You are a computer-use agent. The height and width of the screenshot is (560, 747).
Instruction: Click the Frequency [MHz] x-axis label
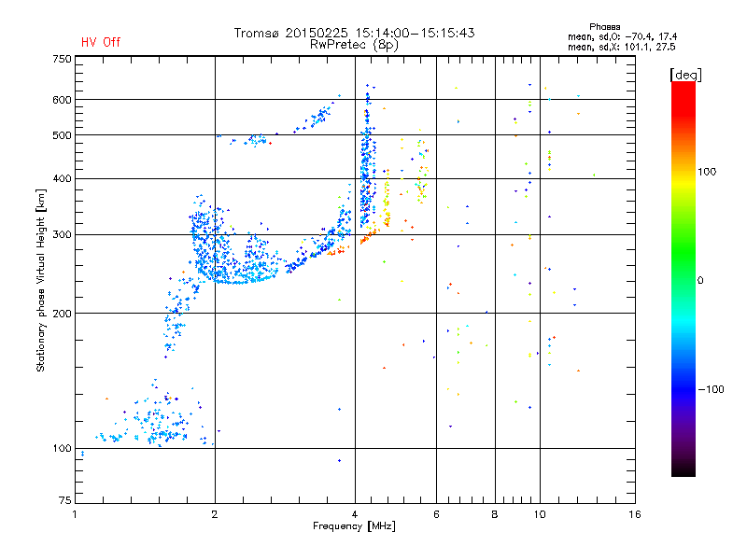354,527
